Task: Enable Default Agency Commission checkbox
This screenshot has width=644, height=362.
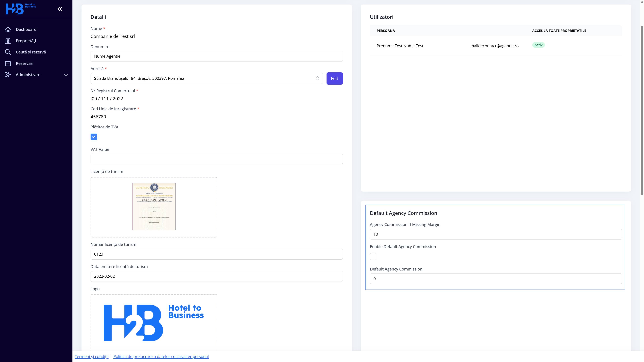Action: 373,256
